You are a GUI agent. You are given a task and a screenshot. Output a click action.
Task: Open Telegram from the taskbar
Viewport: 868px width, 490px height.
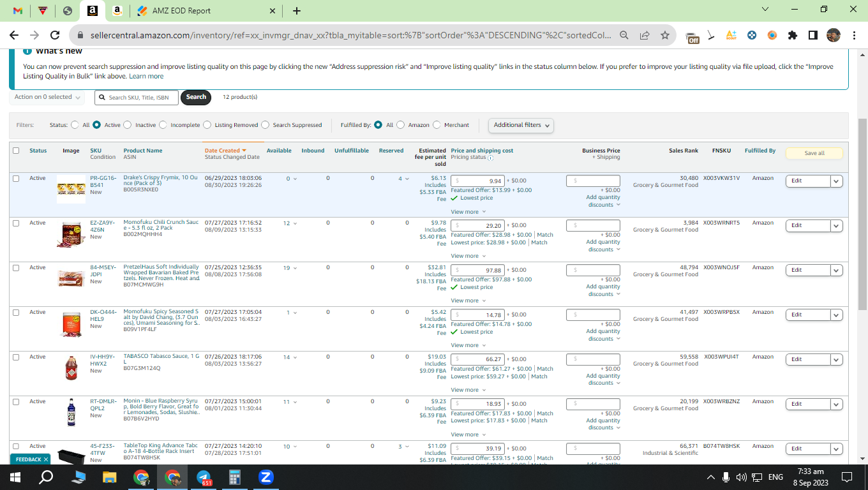(204, 477)
